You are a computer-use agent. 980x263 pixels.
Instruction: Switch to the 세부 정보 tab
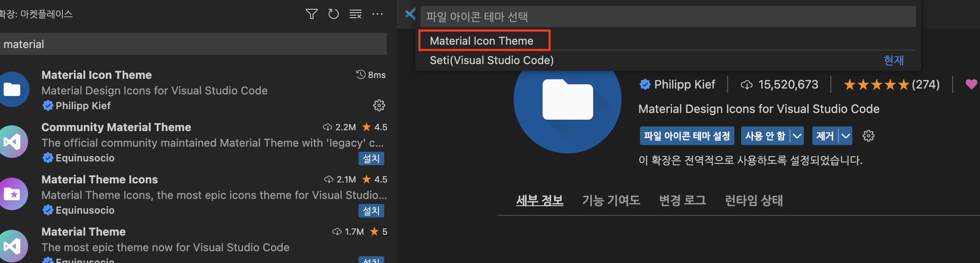click(540, 200)
